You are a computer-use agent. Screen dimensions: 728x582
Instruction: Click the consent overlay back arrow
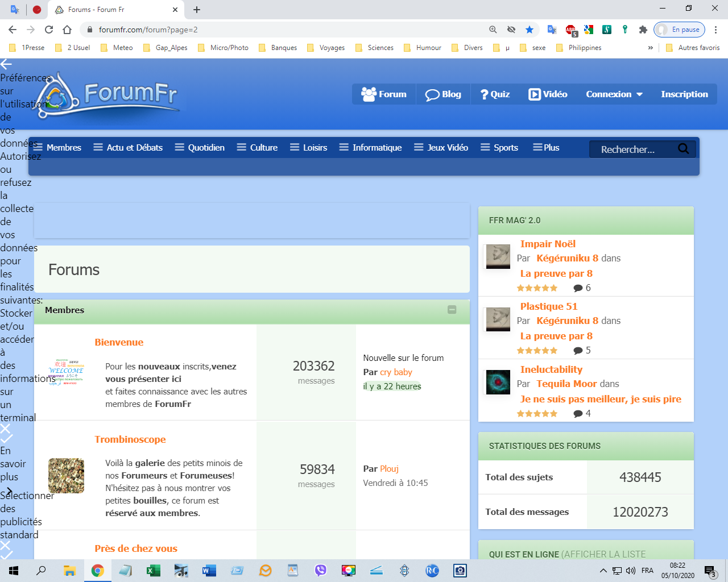6,64
